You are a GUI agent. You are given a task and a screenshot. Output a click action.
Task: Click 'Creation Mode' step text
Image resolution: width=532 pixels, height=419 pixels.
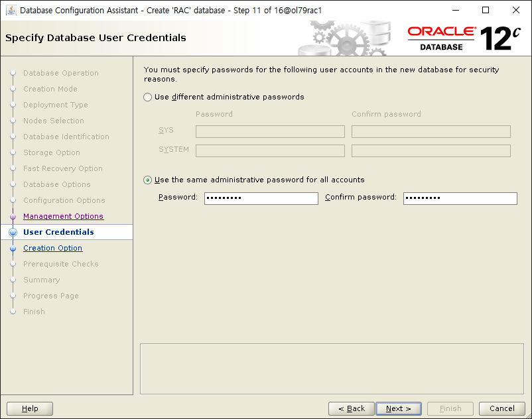50,89
